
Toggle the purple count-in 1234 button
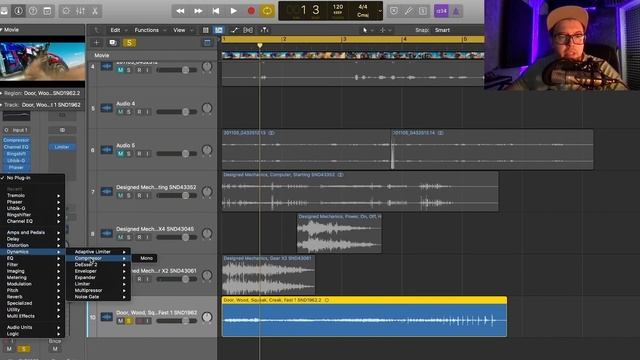[442, 11]
